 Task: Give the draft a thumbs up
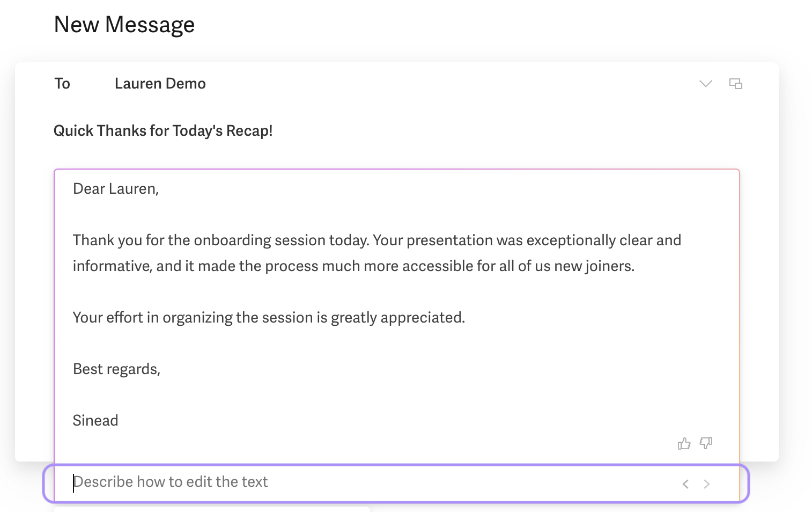[x=684, y=443]
